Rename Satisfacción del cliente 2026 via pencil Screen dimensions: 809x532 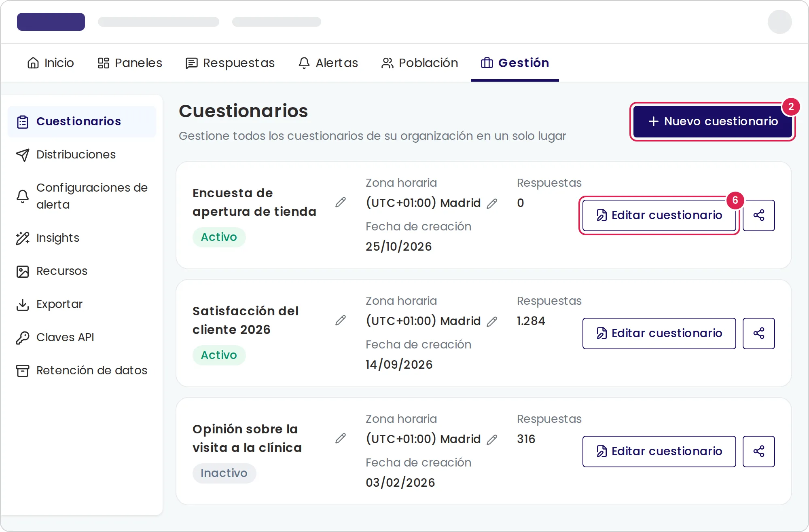[x=341, y=320]
